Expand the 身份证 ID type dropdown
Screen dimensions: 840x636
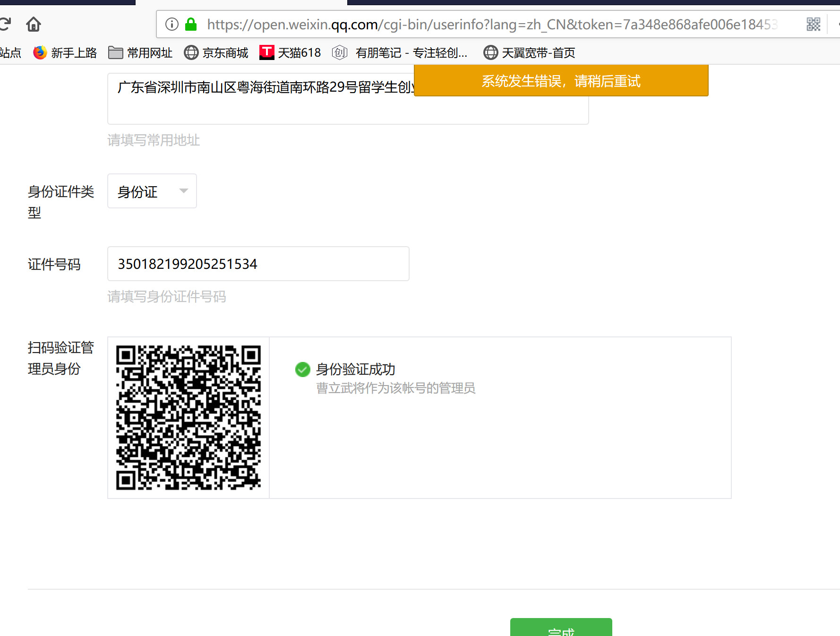[x=152, y=191]
